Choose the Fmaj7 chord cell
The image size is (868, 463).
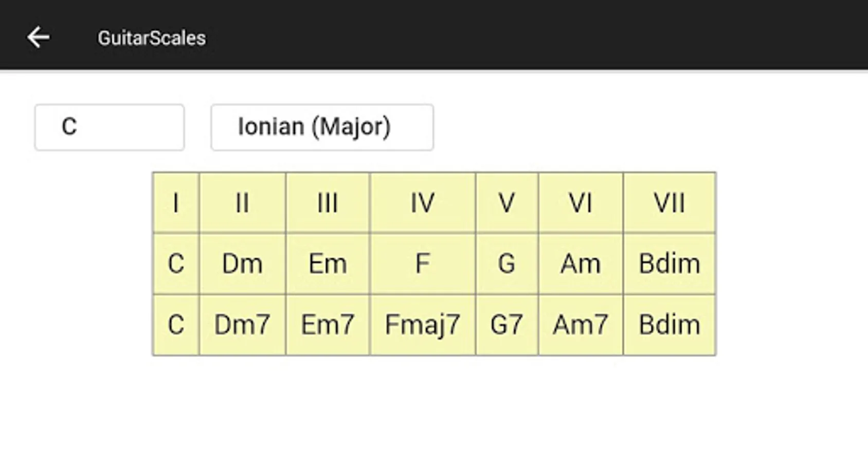coord(422,325)
